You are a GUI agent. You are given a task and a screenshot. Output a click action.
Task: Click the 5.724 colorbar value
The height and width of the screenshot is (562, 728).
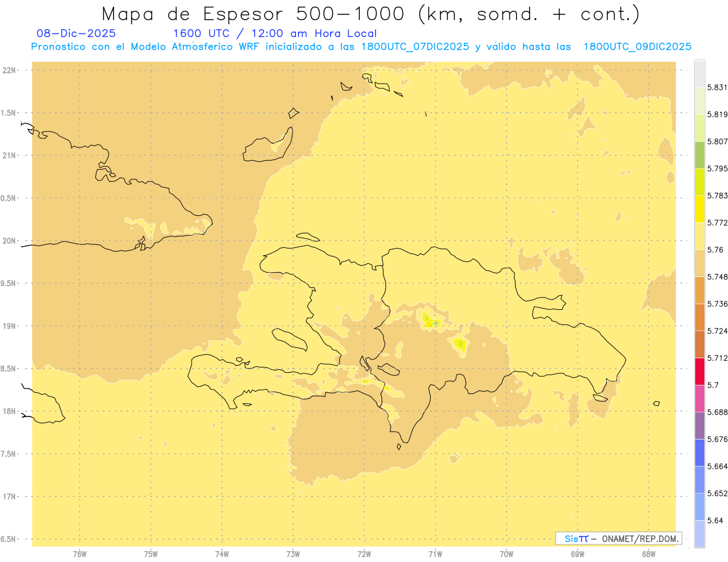point(717,331)
